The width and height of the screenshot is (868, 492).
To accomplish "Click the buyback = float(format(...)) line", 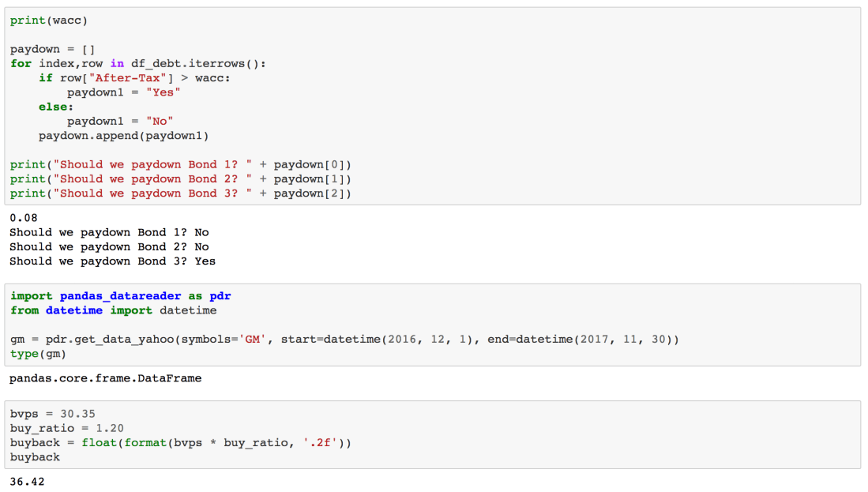I will [180, 442].
